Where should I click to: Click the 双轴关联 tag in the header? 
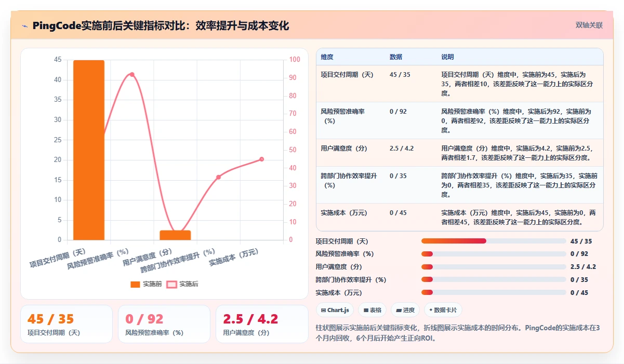coord(589,25)
